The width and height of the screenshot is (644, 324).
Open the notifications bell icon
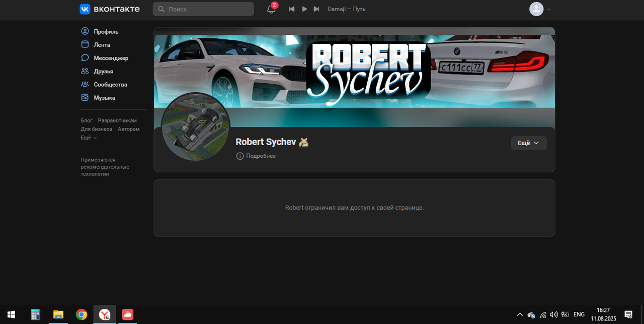[x=272, y=9]
